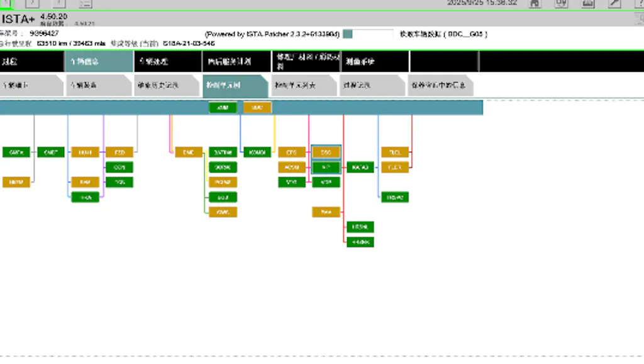The width and height of the screenshot is (644, 364).
Task: Select the 车辆信息 main tab
Action: coord(99,62)
